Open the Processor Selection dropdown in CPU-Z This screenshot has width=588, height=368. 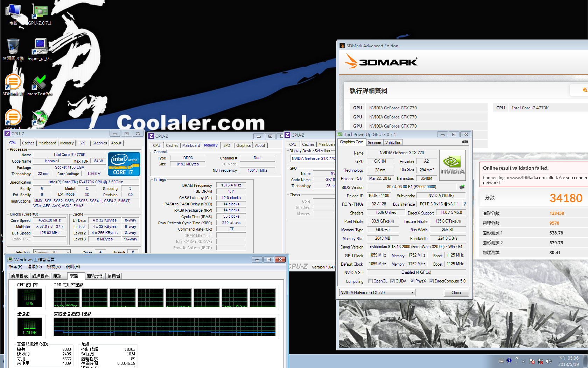(x=52, y=252)
